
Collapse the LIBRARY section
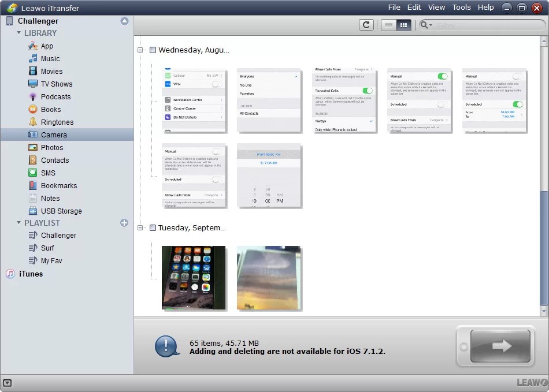(x=18, y=33)
